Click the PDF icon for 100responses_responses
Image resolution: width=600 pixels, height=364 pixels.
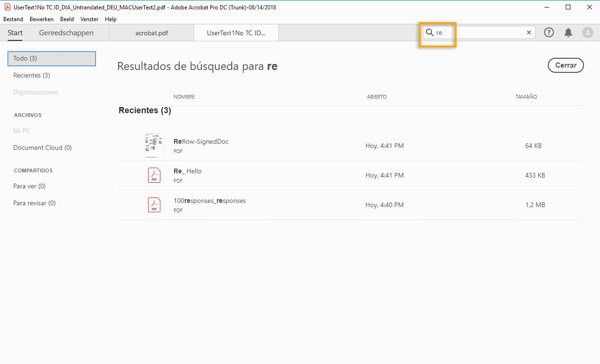(154, 205)
